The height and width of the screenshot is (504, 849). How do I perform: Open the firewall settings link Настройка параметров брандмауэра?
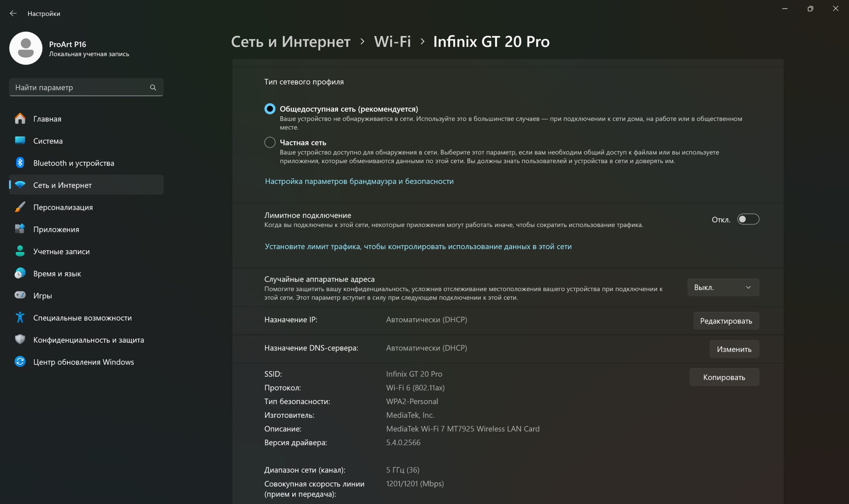point(359,181)
